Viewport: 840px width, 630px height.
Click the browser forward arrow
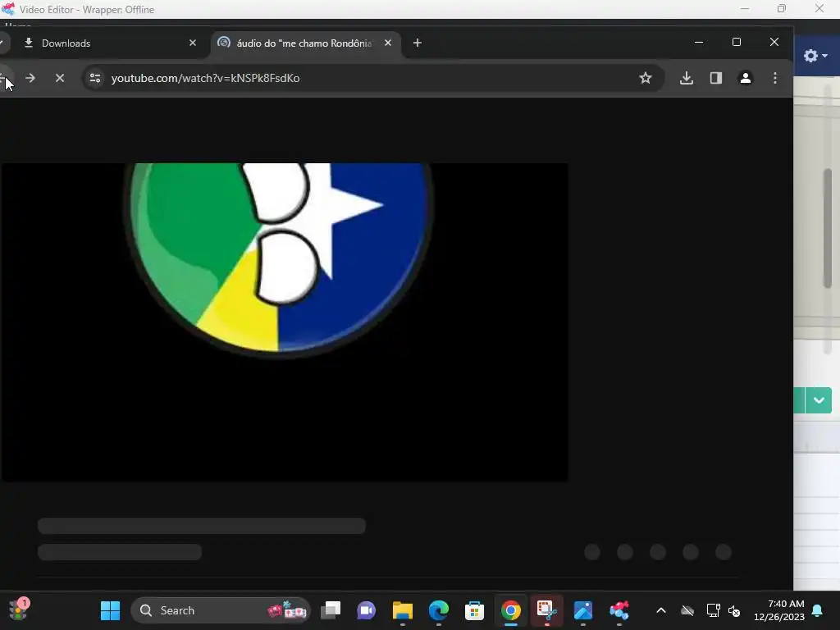click(30, 78)
